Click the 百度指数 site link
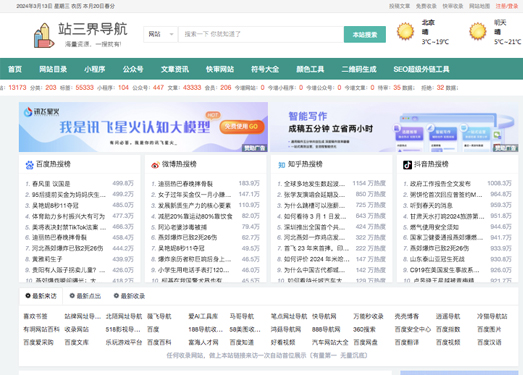The height and width of the screenshot is (375, 523). click(x=448, y=330)
